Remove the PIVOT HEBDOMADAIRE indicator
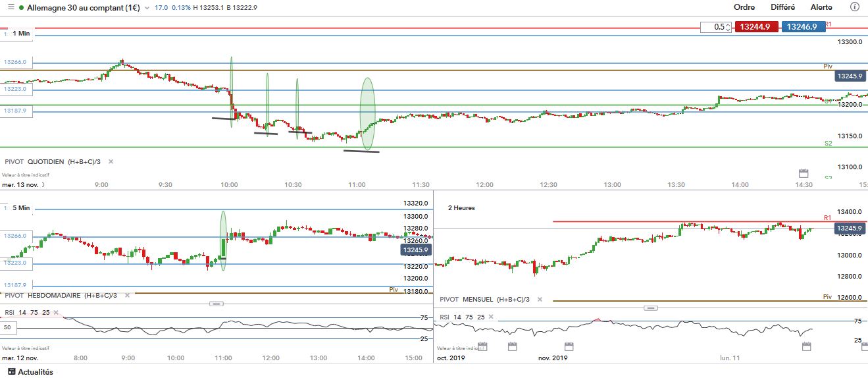The image size is (868, 378). pos(127,296)
